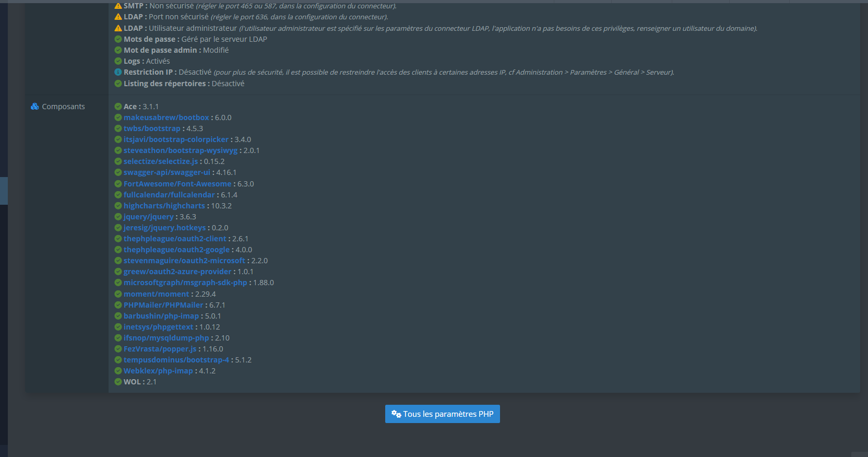
Task: Click the green check beside ifsnop/mysqldump-php
Action: pyautogui.click(x=118, y=338)
